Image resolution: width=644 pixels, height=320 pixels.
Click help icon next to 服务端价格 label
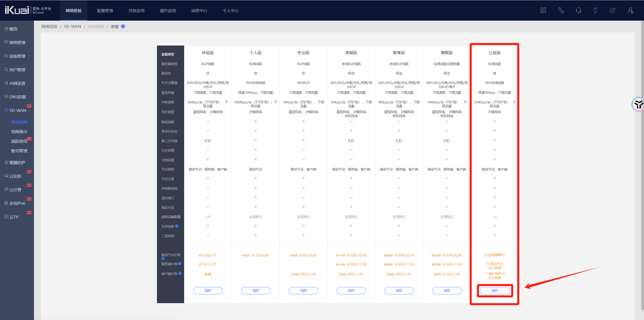[x=180, y=264]
